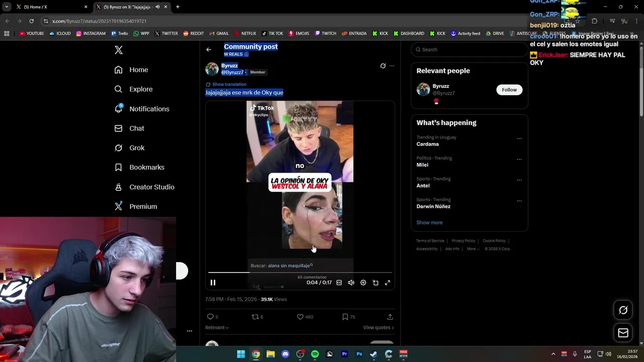The height and width of the screenshot is (362, 644).
Task: Open Steam from the taskbar
Action: (374, 354)
